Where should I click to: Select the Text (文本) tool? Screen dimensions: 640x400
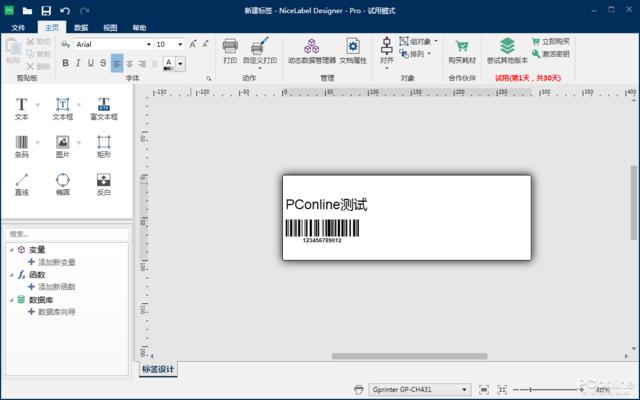(22, 109)
